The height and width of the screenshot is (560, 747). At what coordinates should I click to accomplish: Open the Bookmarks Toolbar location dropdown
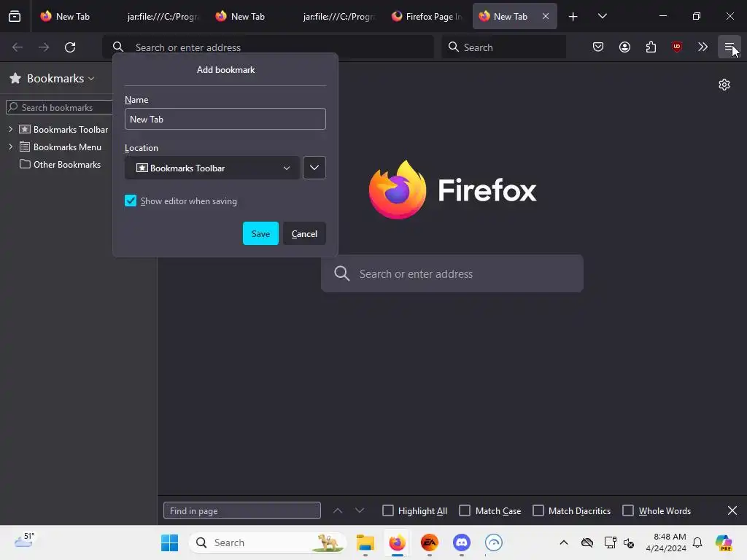click(x=212, y=168)
